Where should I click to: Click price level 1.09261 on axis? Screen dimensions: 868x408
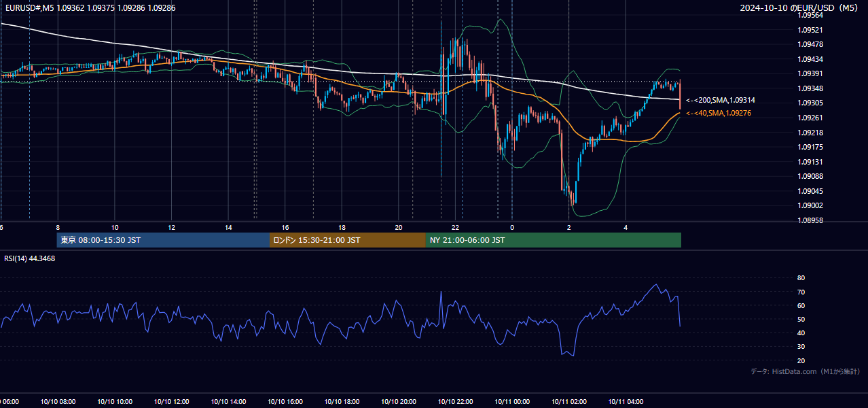click(x=810, y=118)
